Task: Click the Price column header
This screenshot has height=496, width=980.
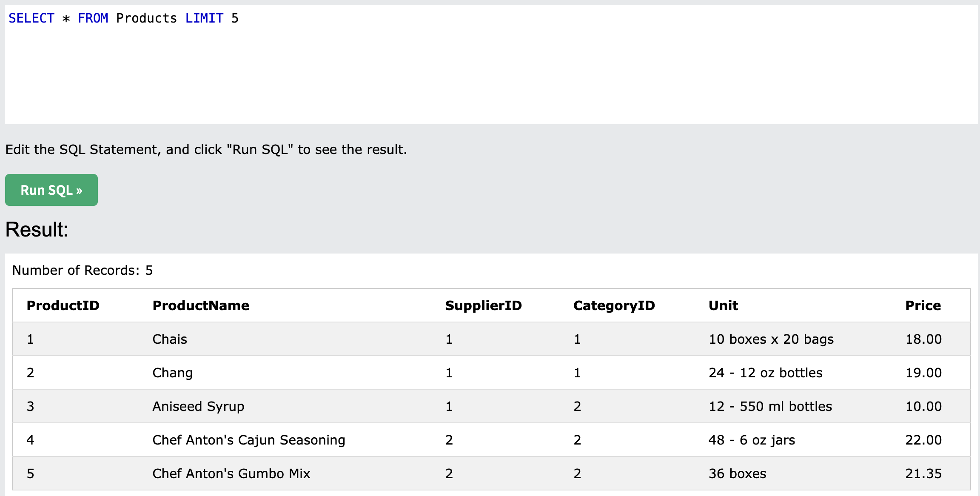Action: click(923, 305)
